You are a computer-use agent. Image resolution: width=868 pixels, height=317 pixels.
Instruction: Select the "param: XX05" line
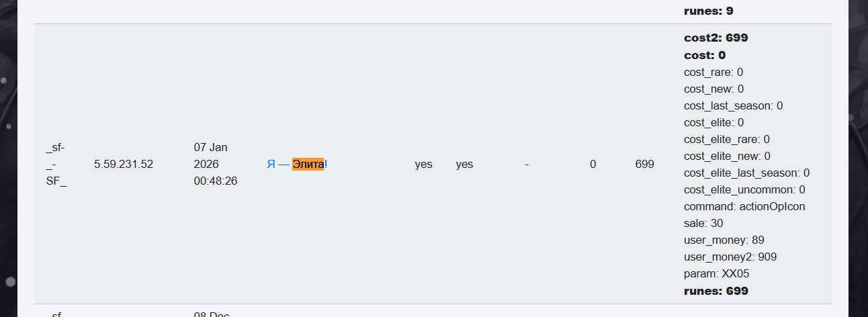pos(716,273)
